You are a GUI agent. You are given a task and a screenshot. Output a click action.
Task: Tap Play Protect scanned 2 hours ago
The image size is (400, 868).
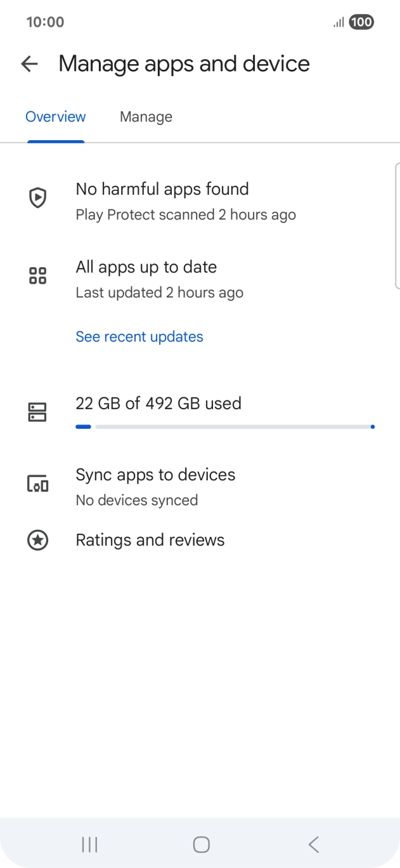pos(186,215)
